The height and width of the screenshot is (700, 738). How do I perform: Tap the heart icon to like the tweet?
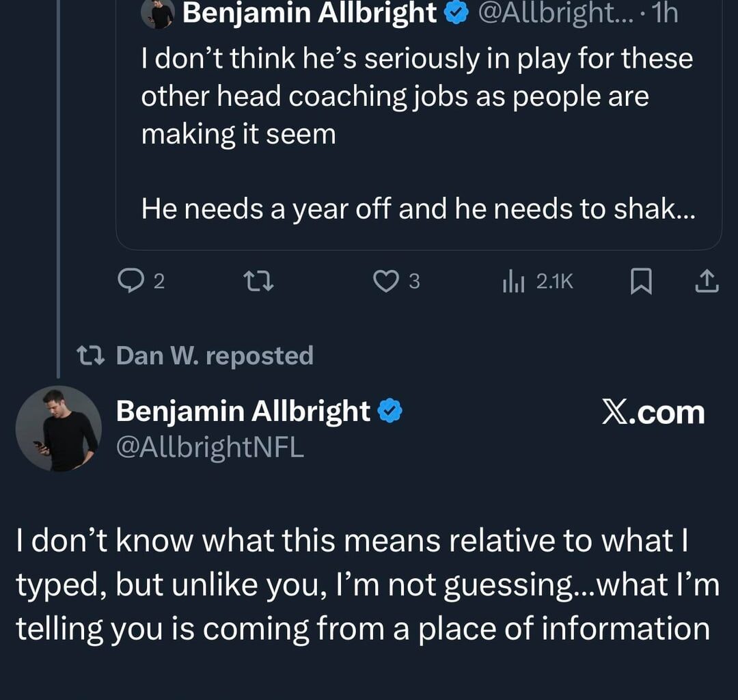pos(387,280)
